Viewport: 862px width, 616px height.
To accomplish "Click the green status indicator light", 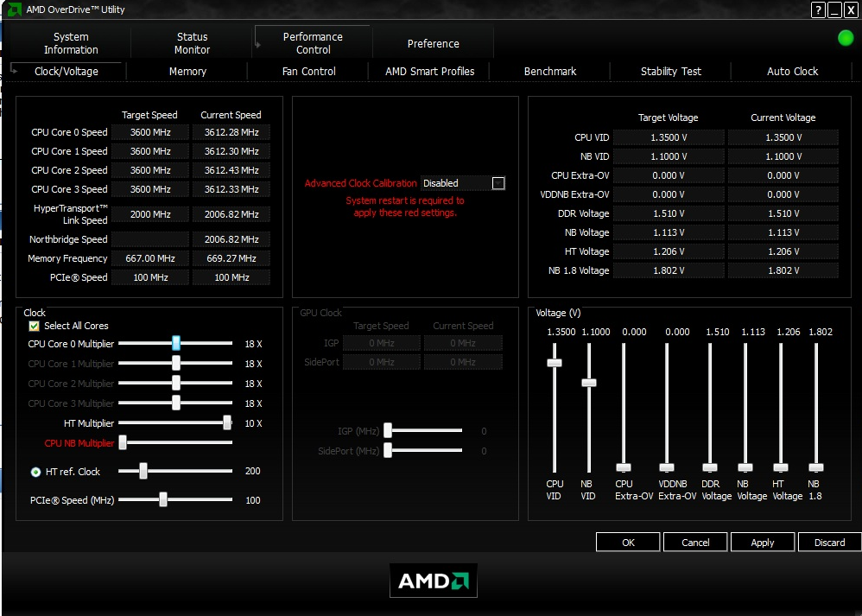I will (x=846, y=38).
